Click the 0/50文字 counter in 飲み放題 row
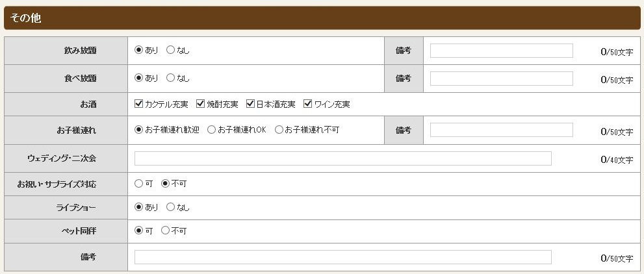Screen dimensions: 644x274 point(617,52)
